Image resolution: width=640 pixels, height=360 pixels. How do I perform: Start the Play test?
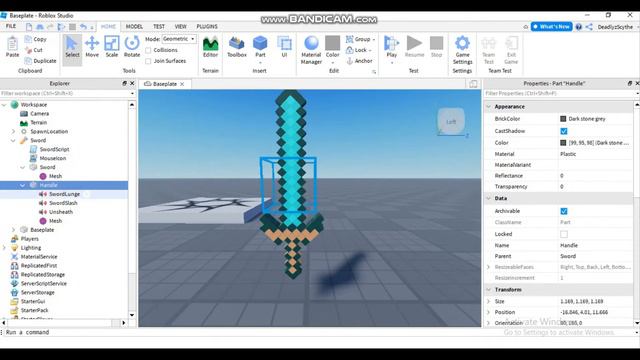pyautogui.click(x=391, y=47)
